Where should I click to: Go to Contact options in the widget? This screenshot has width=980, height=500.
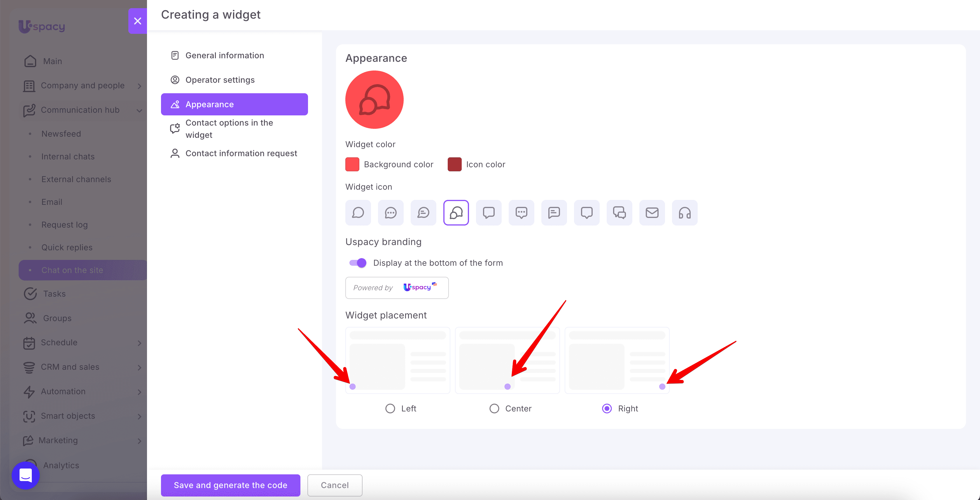(234, 129)
